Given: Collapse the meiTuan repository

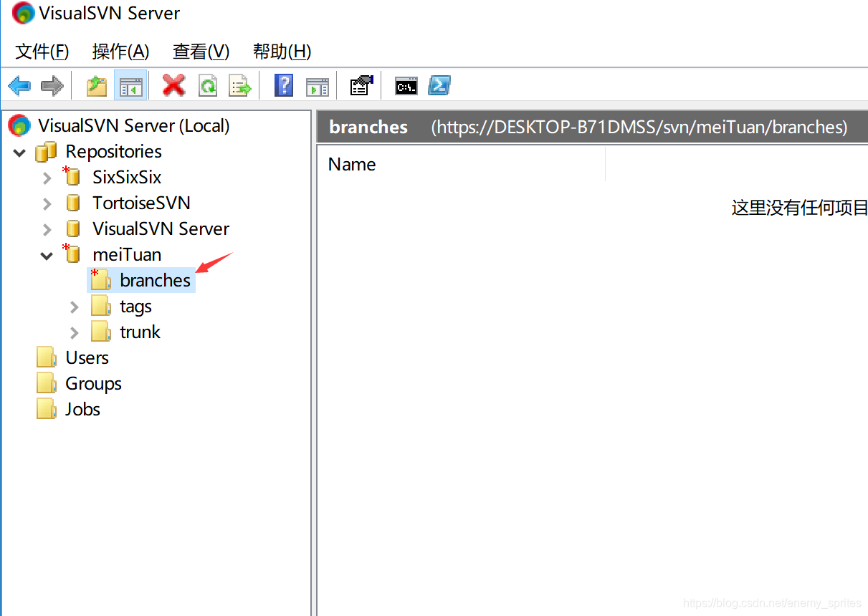Looking at the screenshot, I should [x=47, y=256].
